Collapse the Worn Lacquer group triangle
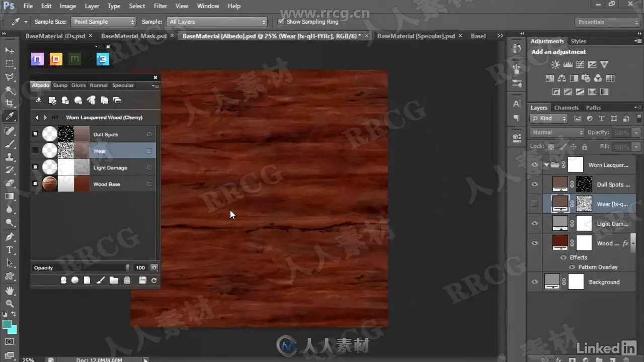This screenshot has height=362, width=644. pyautogui.click(x=546, y=165)
